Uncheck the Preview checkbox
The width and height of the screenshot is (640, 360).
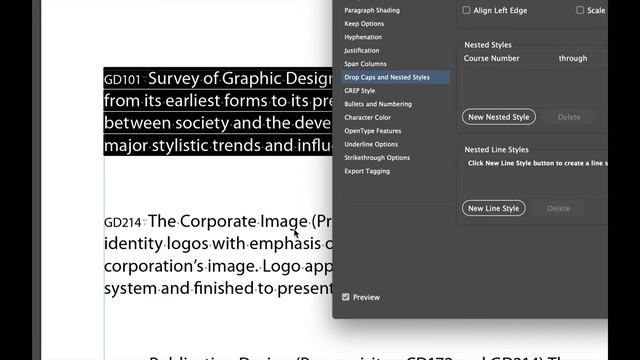tap(346, 297)
